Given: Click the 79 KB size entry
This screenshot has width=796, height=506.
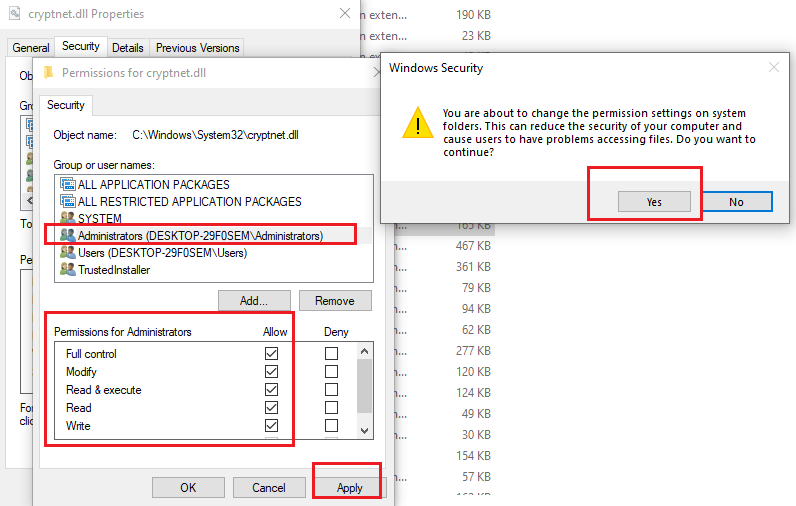Looking at the screenshot, I should pyautogui.click(x=476, y=288).
